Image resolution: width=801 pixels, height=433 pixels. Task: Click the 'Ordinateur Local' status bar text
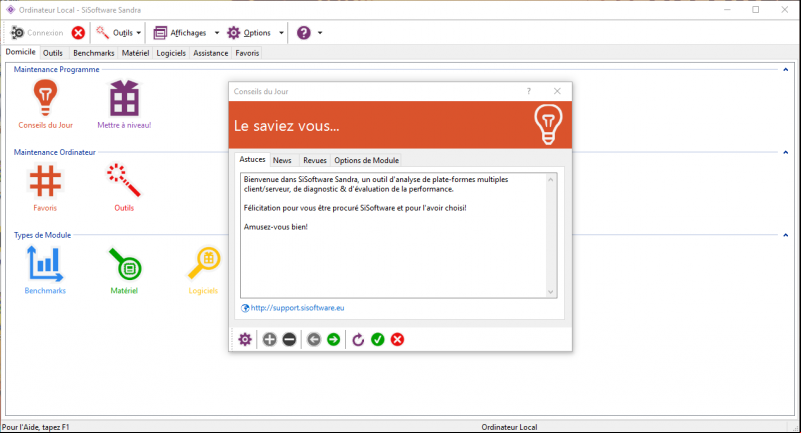(x=509, y=427)
